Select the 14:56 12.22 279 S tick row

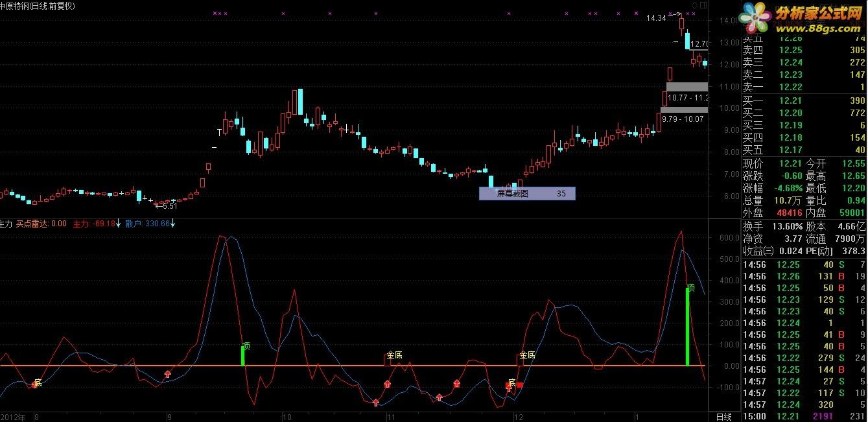pos(804,358)
